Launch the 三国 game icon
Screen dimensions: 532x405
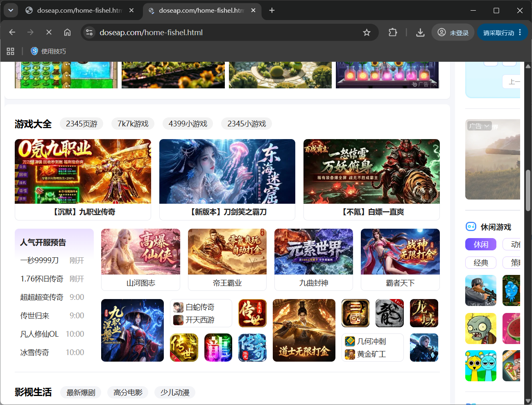355,313
